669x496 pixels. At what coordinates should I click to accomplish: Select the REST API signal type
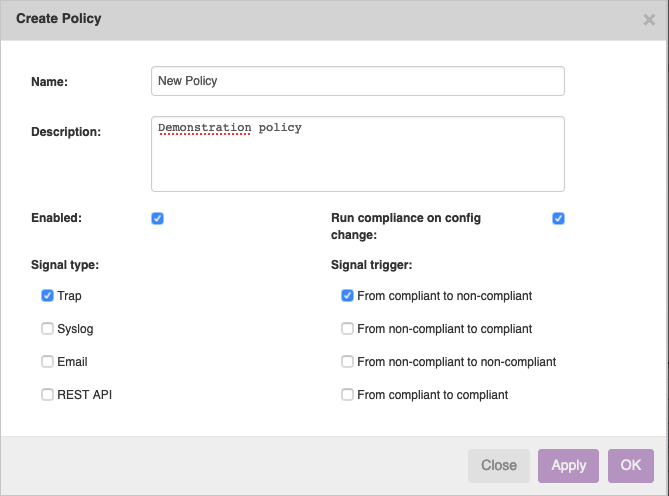tap(47, 394)
